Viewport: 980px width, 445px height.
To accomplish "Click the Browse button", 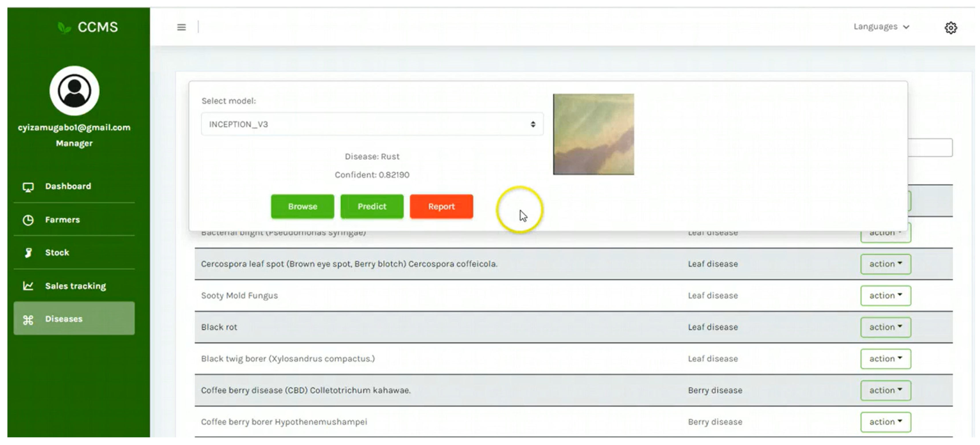I will pyautogui.click(x=302, y=206).
